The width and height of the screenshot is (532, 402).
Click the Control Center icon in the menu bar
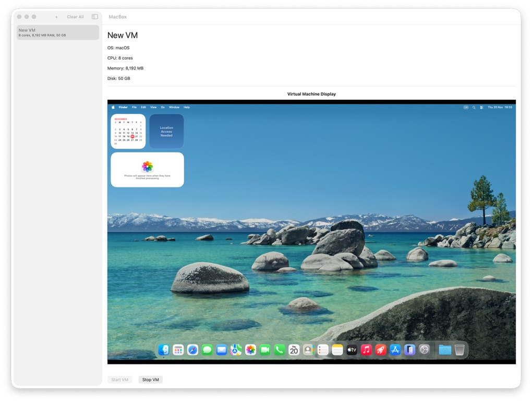(482, 107)
